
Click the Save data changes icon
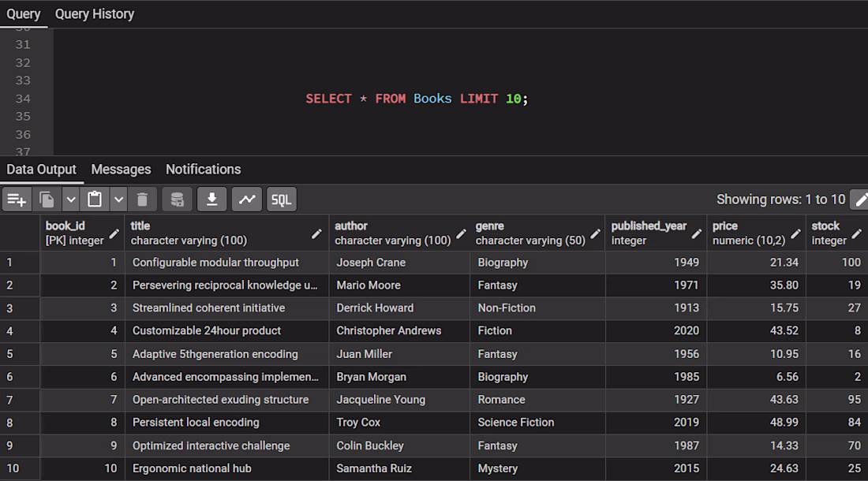(x=177, y=199)
